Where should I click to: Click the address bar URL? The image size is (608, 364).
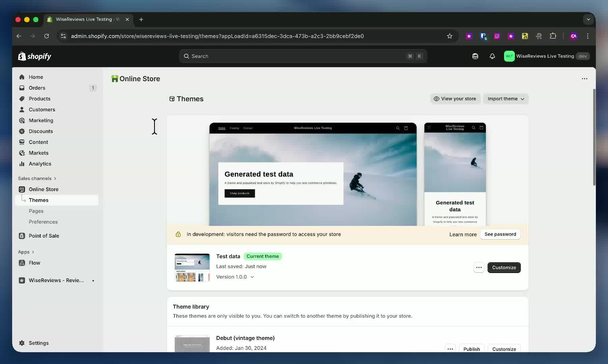tap(217, 36)
